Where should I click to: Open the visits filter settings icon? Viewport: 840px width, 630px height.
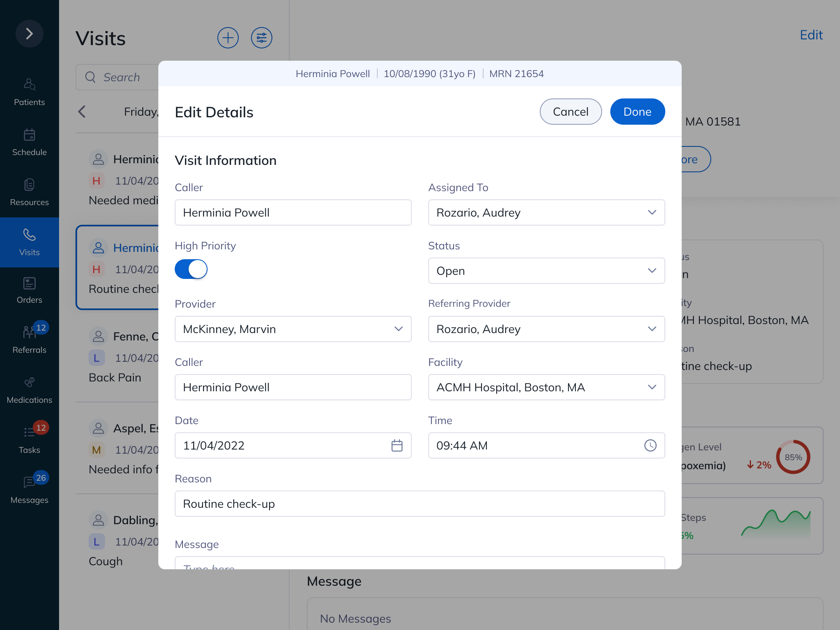pos(262,38)
